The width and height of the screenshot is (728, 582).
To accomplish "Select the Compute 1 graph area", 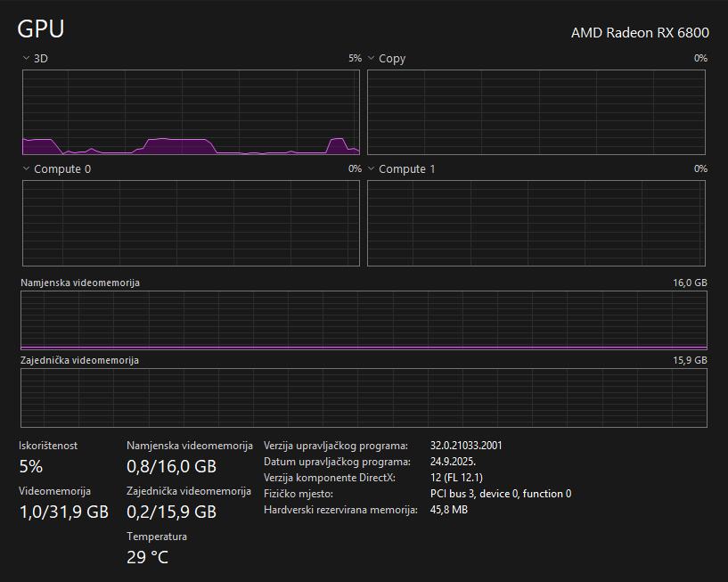I will (x=536, y=223).
